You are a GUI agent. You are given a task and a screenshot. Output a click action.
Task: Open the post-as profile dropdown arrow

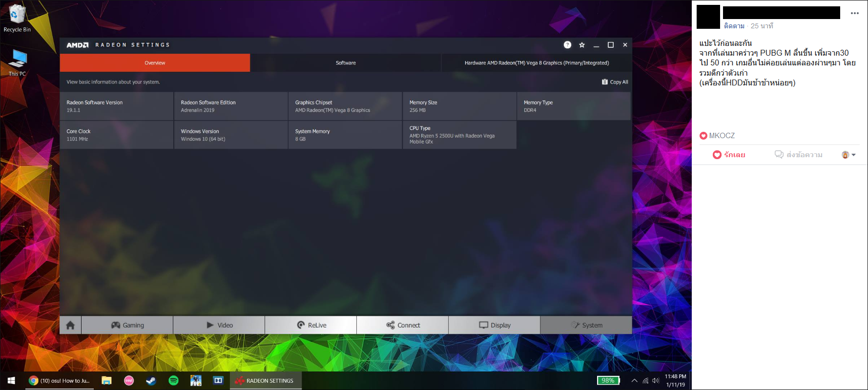(853, 155)
